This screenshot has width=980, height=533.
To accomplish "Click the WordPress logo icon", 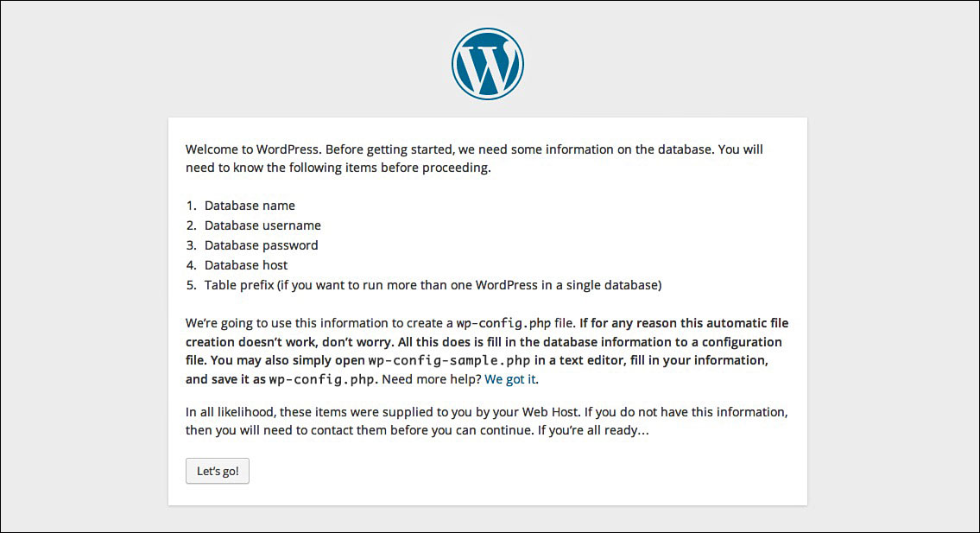I will pos(488,64).
